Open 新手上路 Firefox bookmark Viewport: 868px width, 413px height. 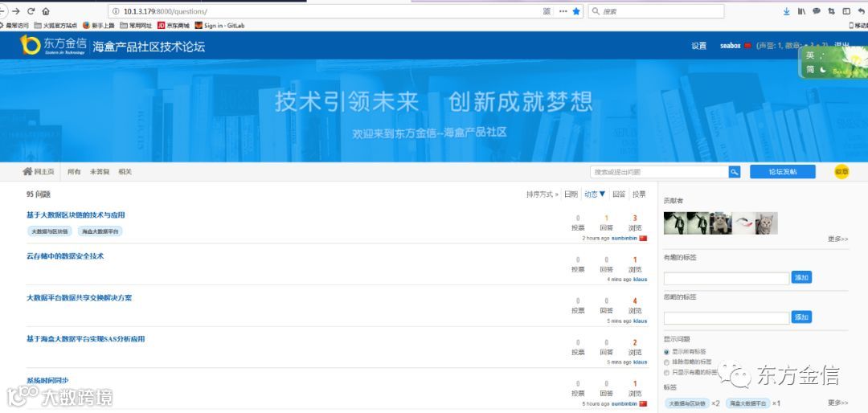pyautogui.click(x=98, y=26)
